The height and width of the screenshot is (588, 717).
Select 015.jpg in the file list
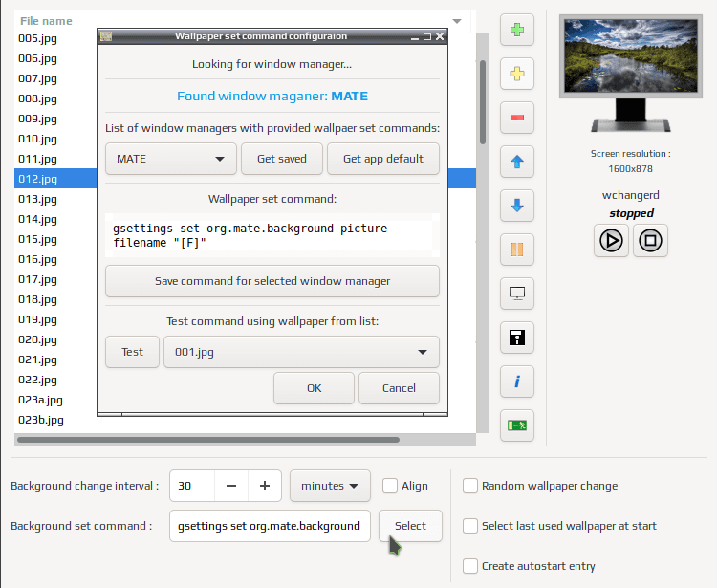tap(38, 239)
